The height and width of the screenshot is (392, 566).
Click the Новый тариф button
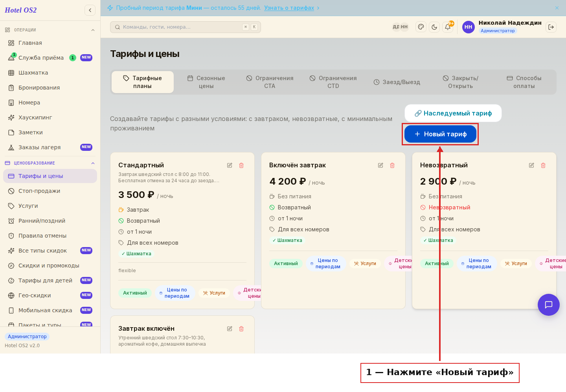(440, 134)
